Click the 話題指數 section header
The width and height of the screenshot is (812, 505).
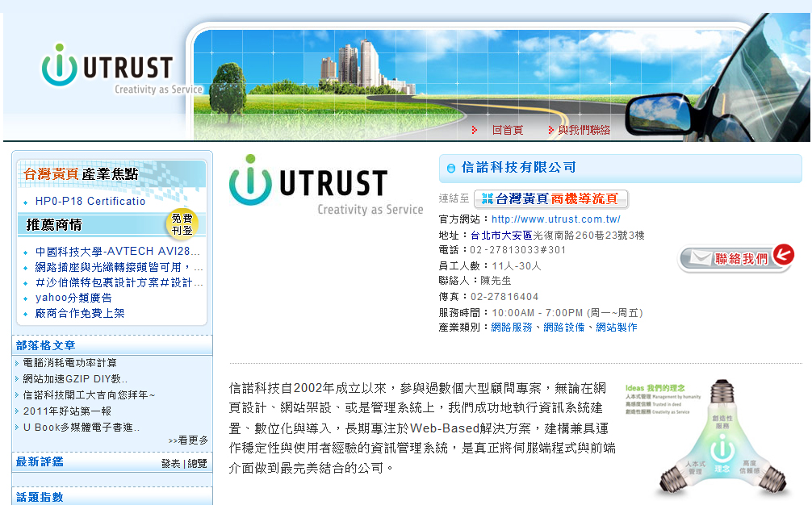click(40, 497)
